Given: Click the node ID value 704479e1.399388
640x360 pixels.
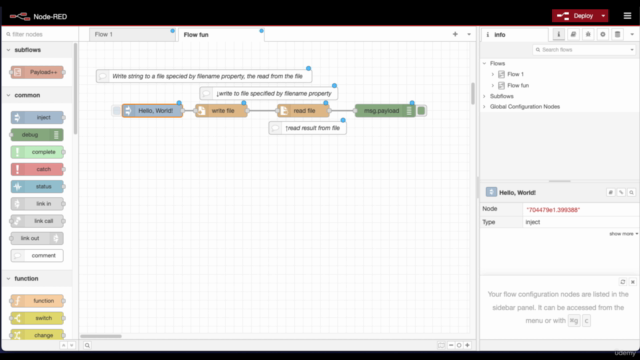Looking at the screenshot, I should click(553, 210).
